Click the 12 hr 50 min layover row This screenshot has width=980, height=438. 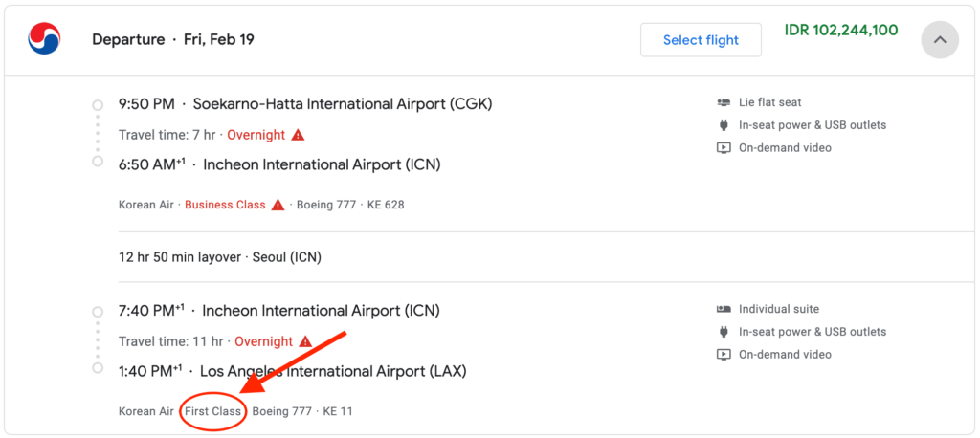pos(220,257)
